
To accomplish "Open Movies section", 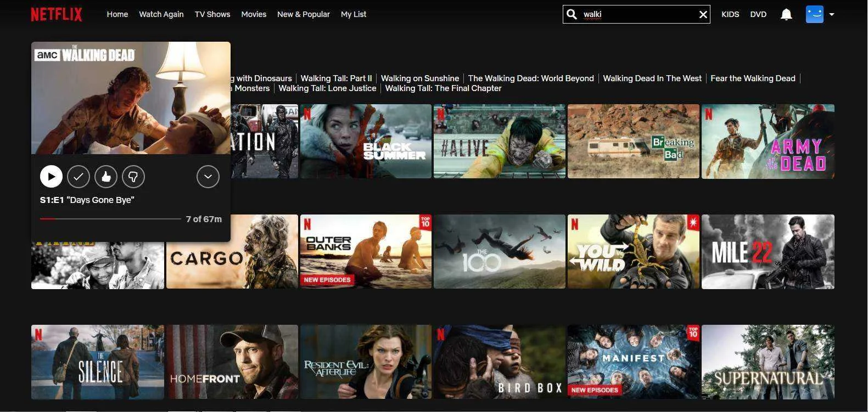I will click(x=254, y=14).
